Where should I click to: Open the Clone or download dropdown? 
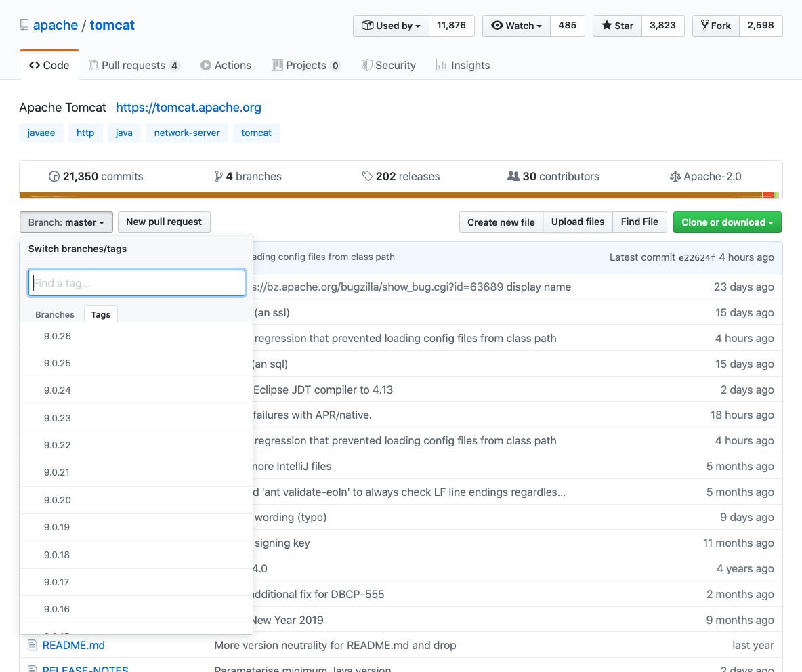[x=727, y=222]
